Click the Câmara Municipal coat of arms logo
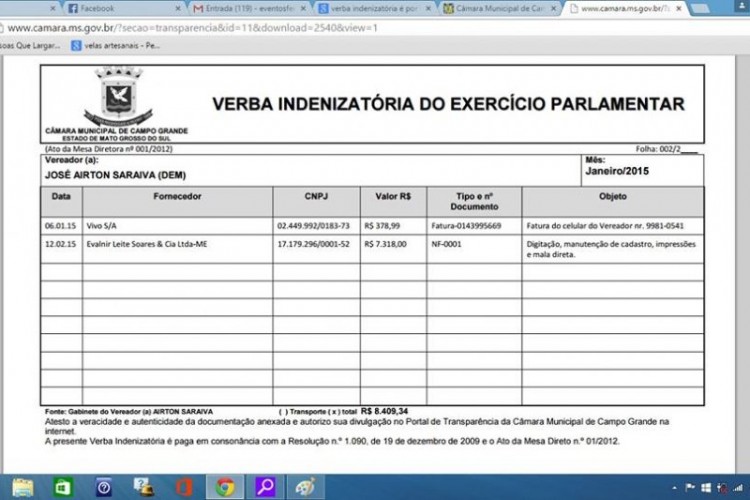750x500 pixels. (118, 96)
